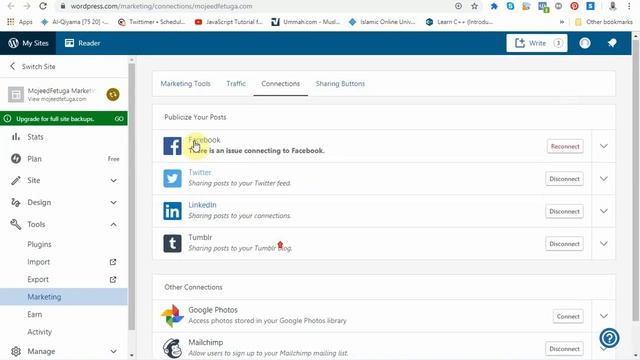
Task: Click the Twitter logo icon
Action: coord(172,179)
